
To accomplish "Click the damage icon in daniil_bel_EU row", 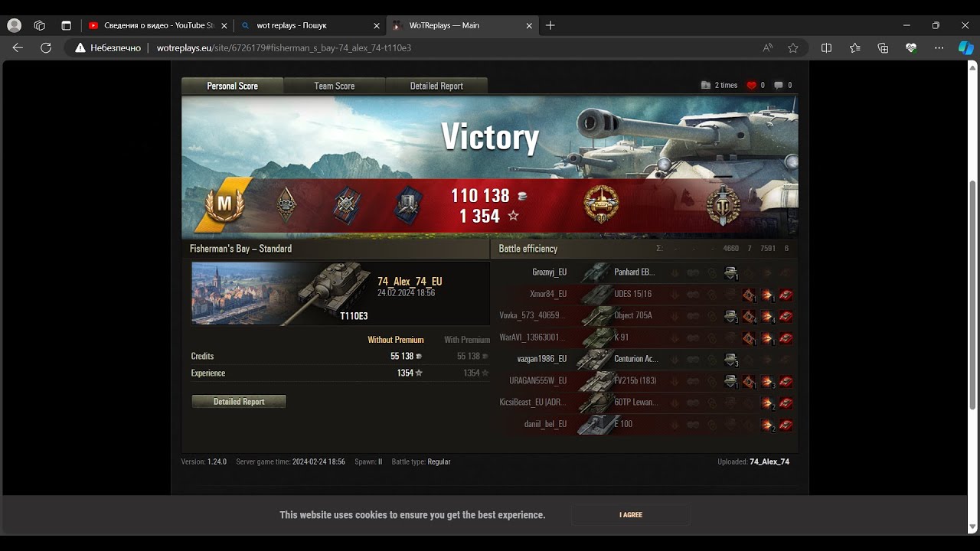I will (767, 425).
